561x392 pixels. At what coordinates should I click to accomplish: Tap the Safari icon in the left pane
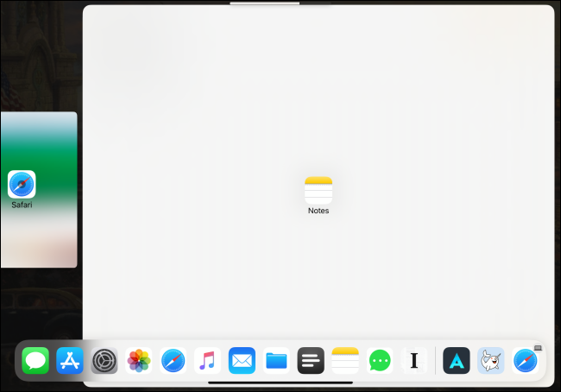22,184
